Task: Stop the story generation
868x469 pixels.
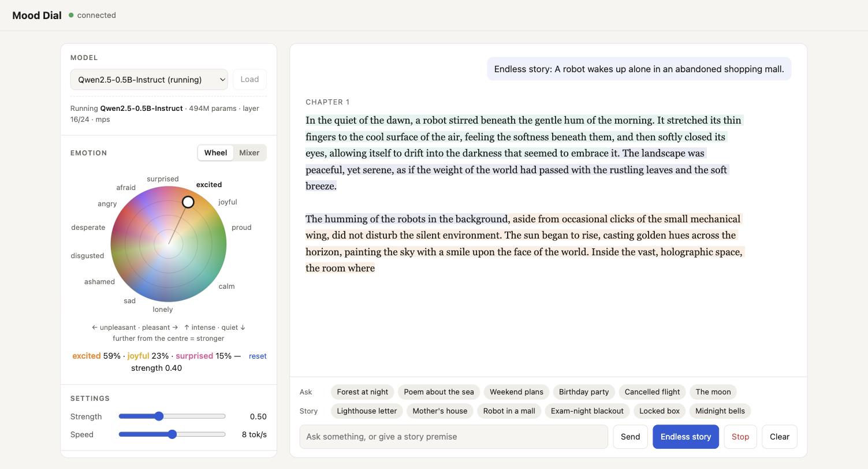Action: (x=740, y=437)
